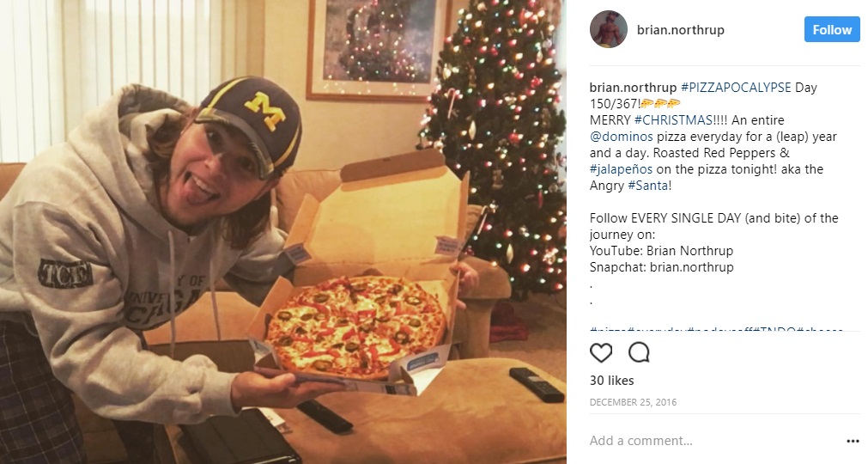Go to the @dominos mention
The height and width of the screenshot is (464, 868).
[621, 137]
